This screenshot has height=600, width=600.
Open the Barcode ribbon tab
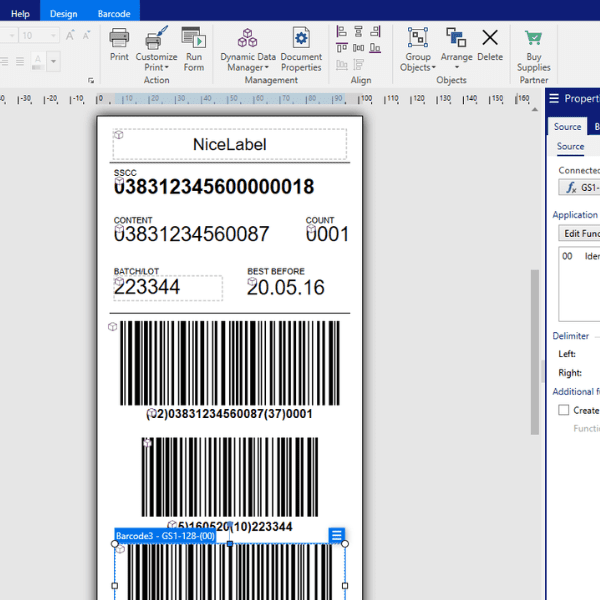tap(112, 13)
